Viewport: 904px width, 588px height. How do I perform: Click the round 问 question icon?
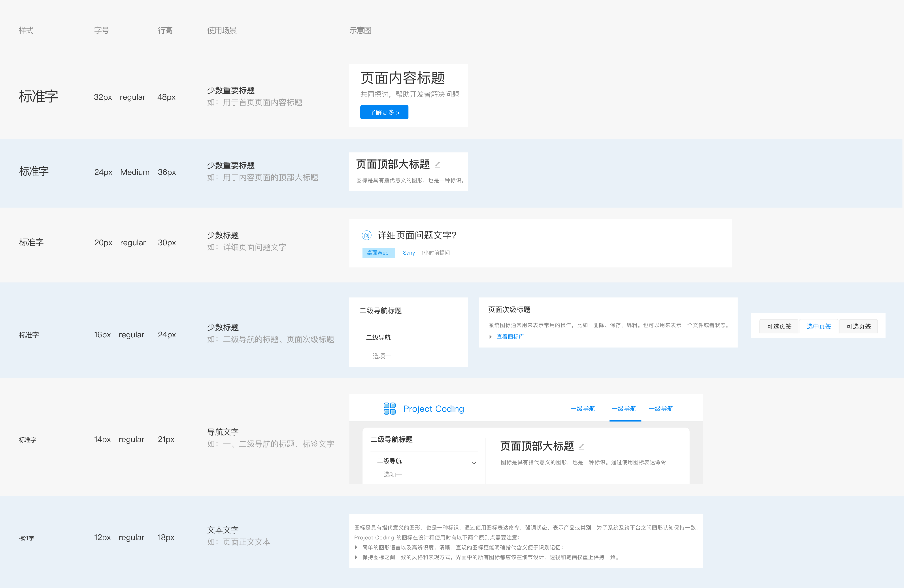pyautogui.click(x=366, y=235)
